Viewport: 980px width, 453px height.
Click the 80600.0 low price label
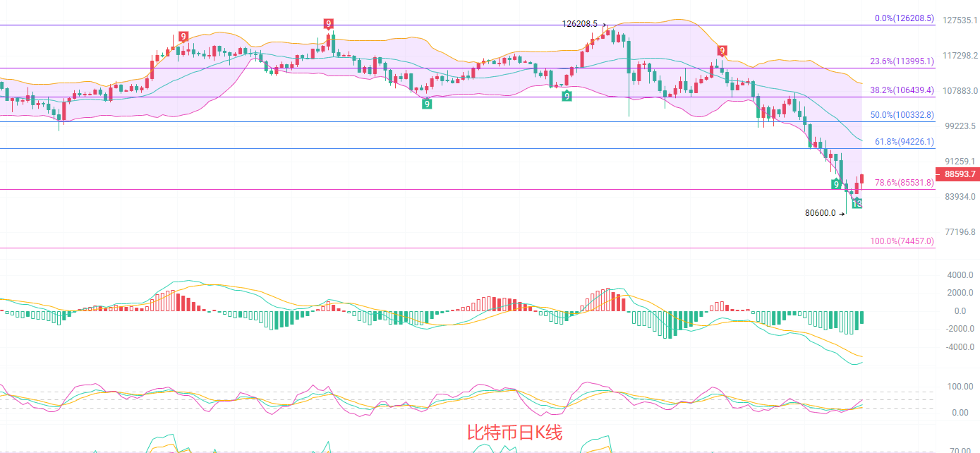[820, 212]
